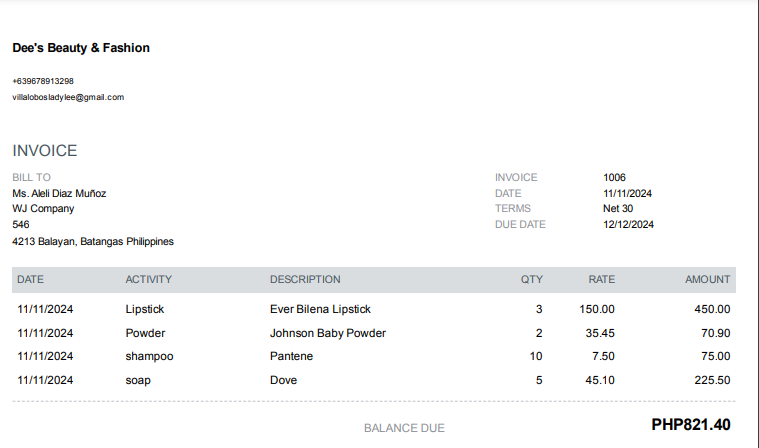The image size is (759, 448).
Task: Click the 225.50 amount for soap
Action: click(x=712, y=380)
